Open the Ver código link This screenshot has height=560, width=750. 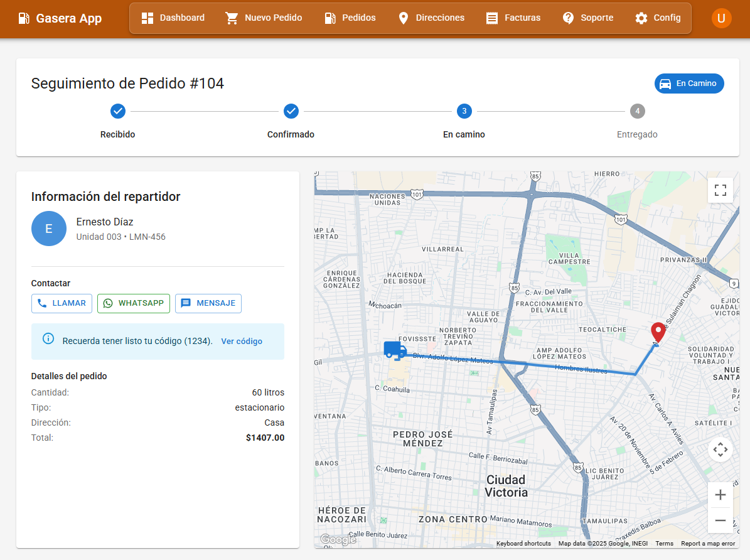point(242,342)
